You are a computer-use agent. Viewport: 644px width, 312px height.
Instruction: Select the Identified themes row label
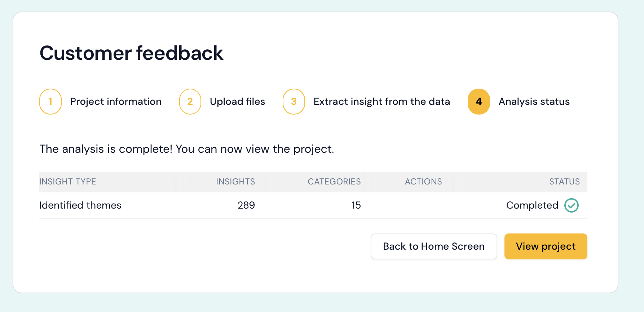coord(80,205)
